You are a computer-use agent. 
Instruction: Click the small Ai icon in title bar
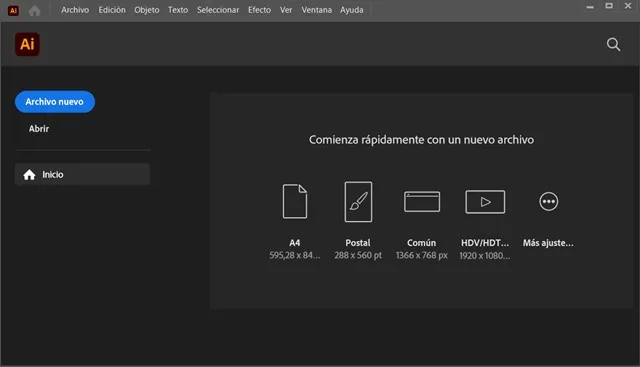pyautogui.click(x=13, y=11)
